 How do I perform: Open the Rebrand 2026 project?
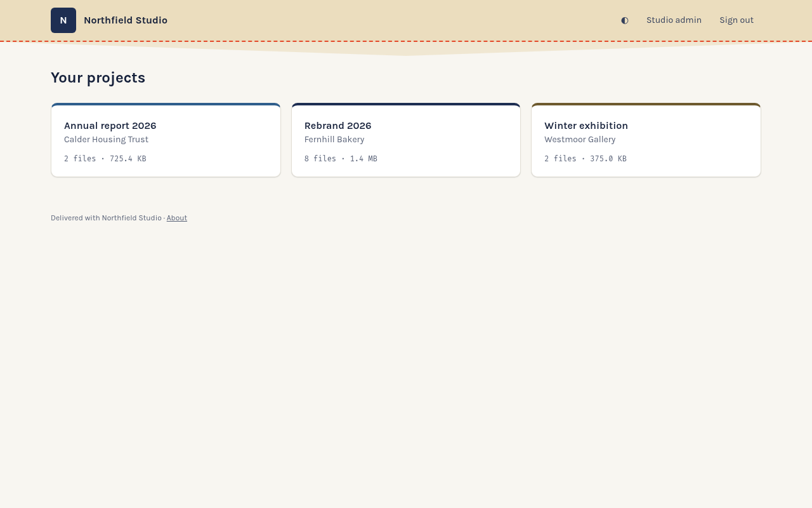406,140
